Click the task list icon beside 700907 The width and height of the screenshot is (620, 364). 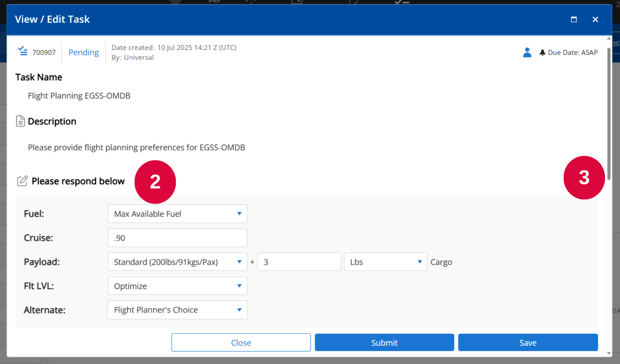pos(23,51)
